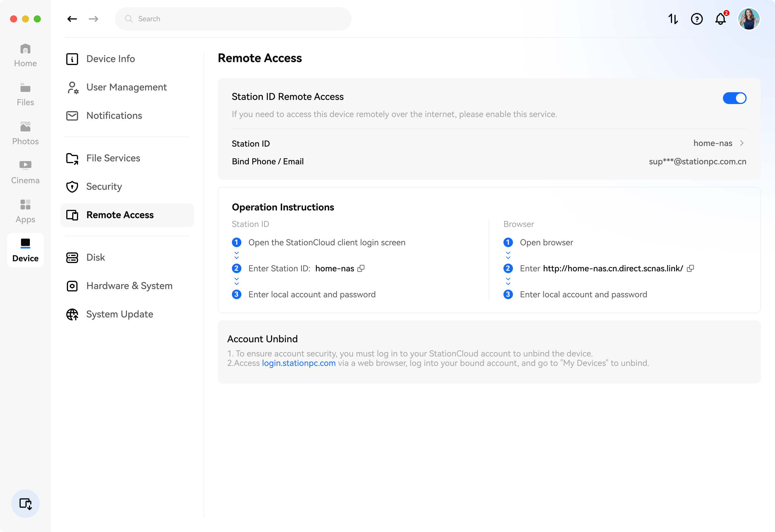Copy the home-nas.cn.direct.scnas.link URL
The image size is (775, 532).
tap(690, 269)
